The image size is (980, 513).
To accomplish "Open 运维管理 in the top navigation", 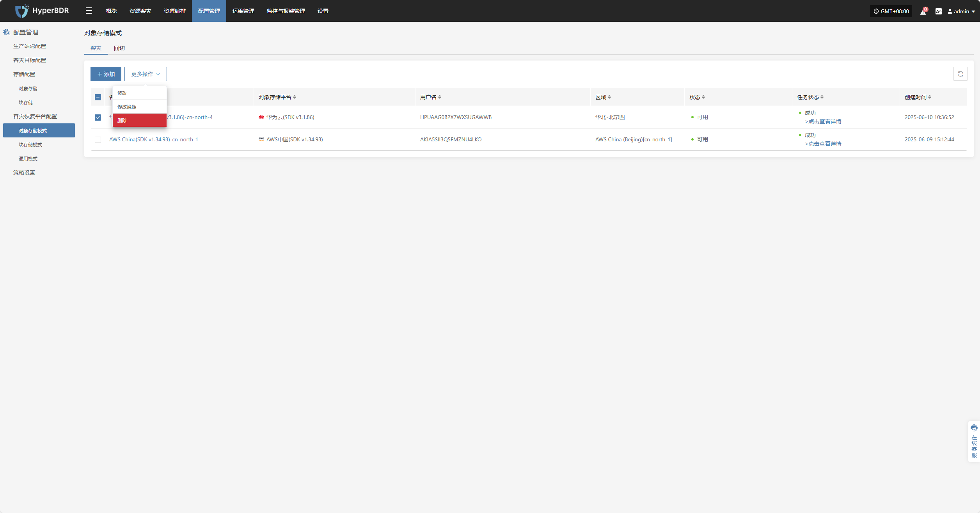I will pos(243,11).
